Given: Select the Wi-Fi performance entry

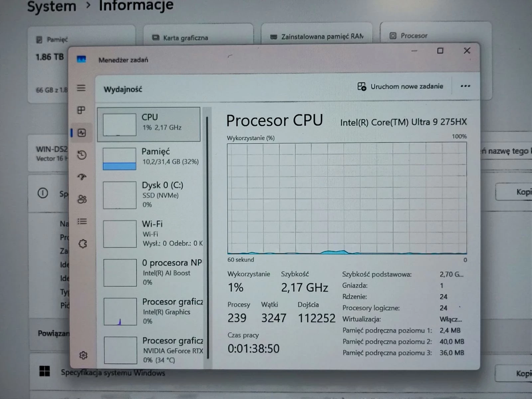Looking at the screenshot, I should coord(151,233).
